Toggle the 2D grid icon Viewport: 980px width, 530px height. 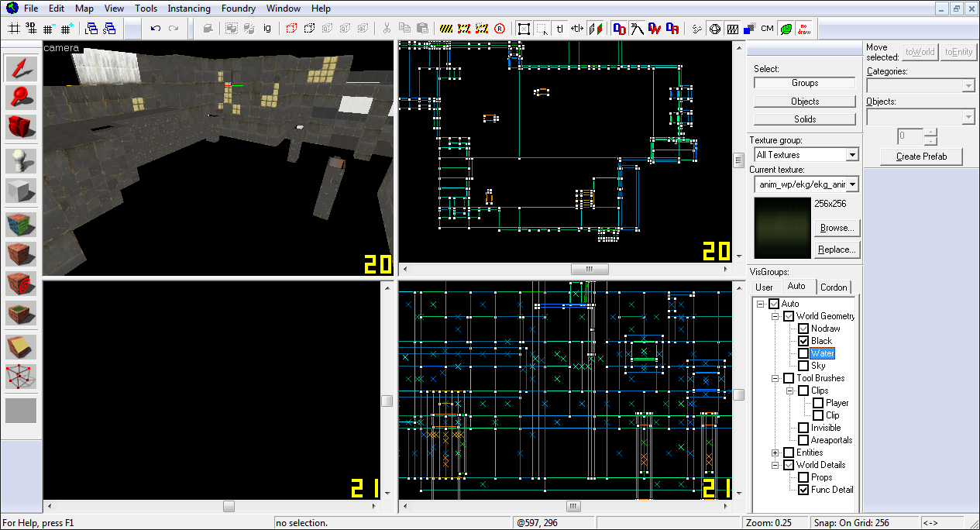[x=14, y=29]
